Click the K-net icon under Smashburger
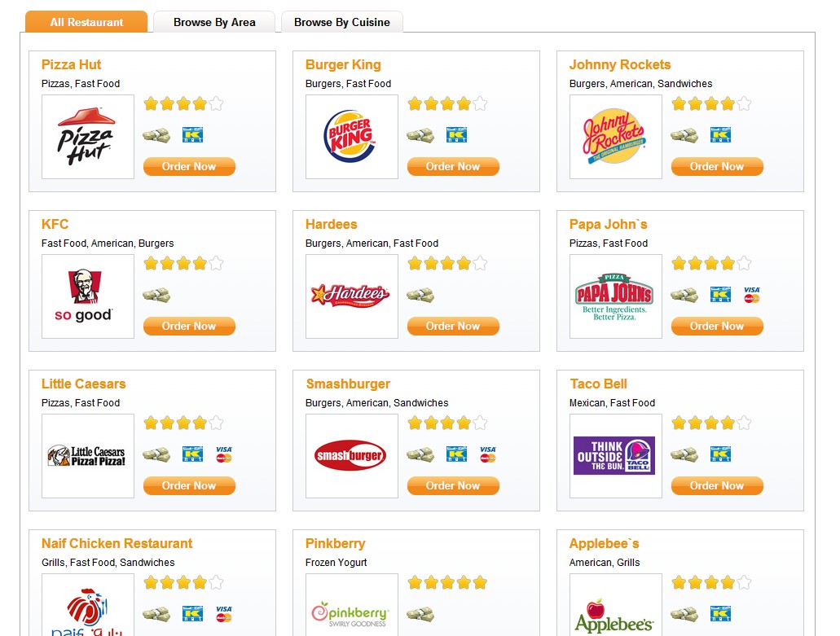 tap(456, 454)
